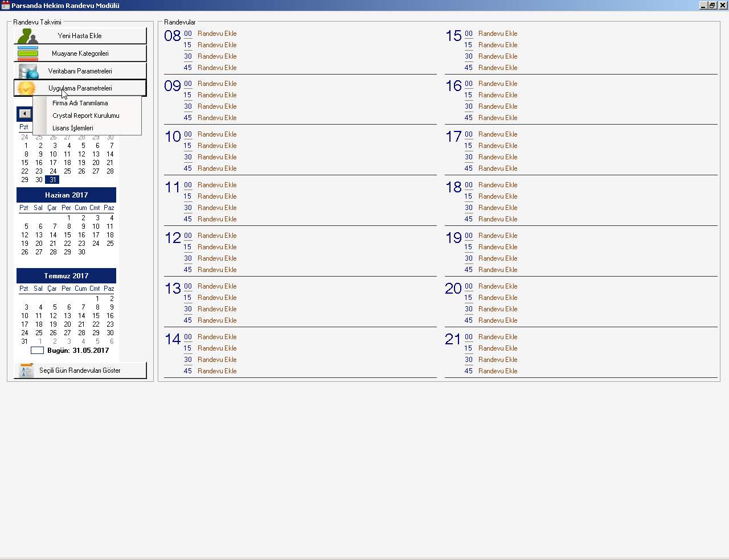Add appointment at 17:15 Randevu Ekle
This screenshot has width=729, height=560.
pos(498,146)
